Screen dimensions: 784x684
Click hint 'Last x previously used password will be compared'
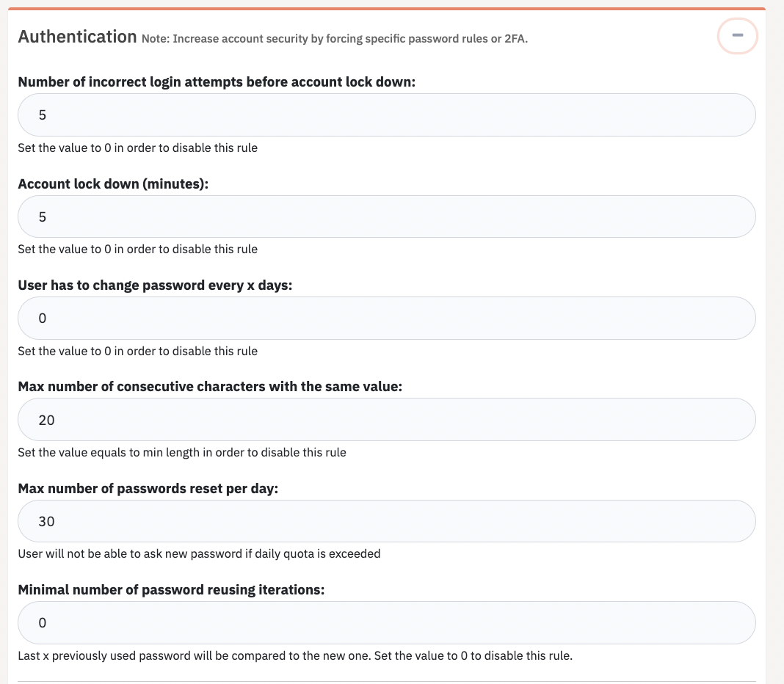[295, 655]
